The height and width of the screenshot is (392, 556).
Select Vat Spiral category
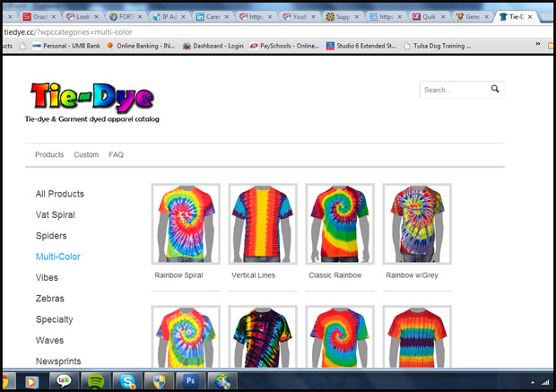pyautogui.click(x=56, y=215)
